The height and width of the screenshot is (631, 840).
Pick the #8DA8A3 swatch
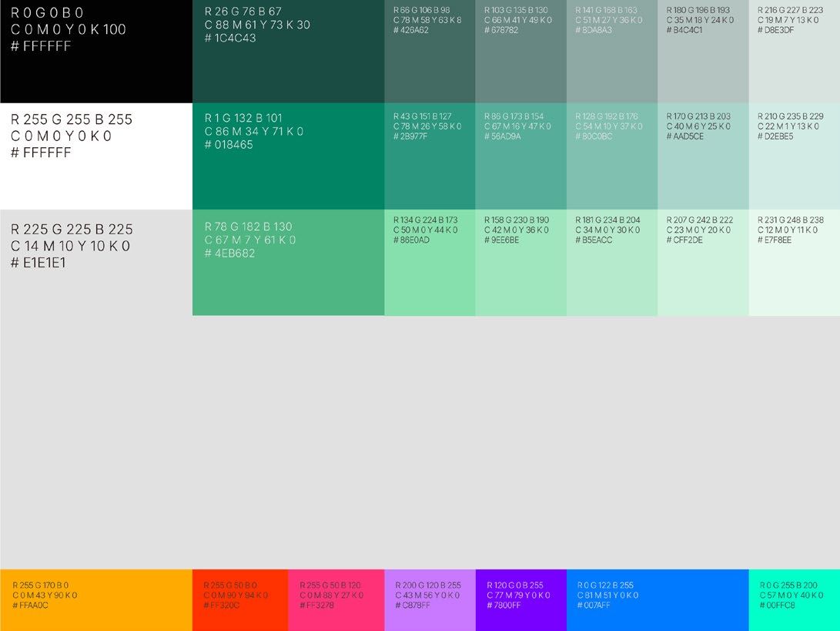point(612,52)
